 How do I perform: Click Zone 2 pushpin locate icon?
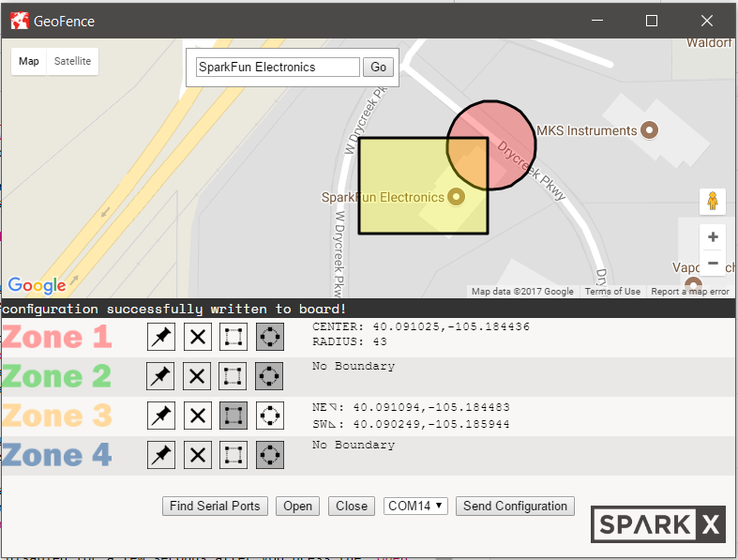tap(160, 376)
